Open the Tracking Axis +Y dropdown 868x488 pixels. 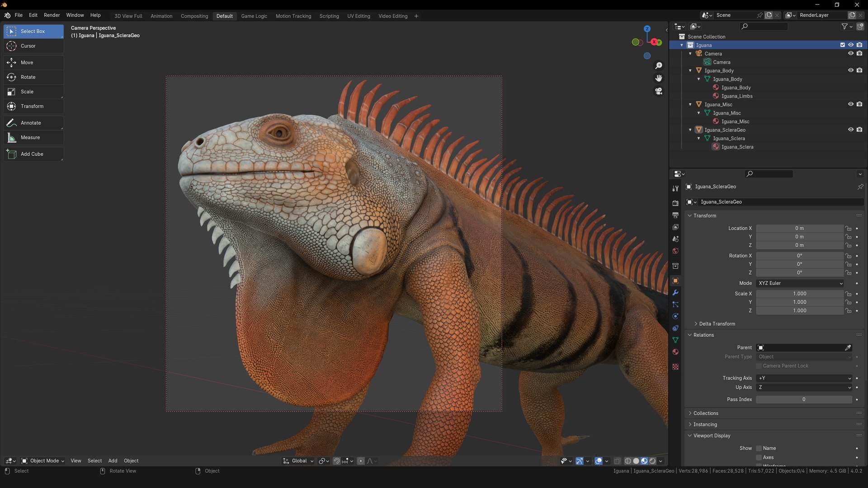click(804, 378)
